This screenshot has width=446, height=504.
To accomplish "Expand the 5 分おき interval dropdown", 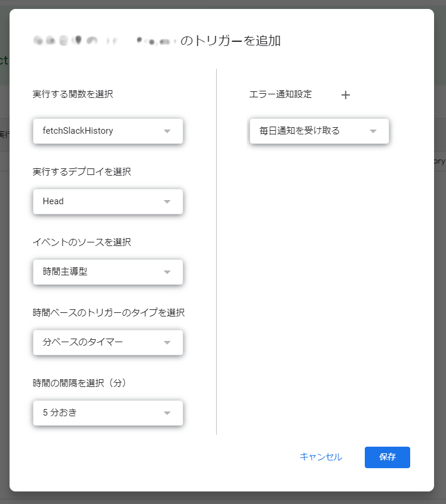I will click(x=99, y=413).
